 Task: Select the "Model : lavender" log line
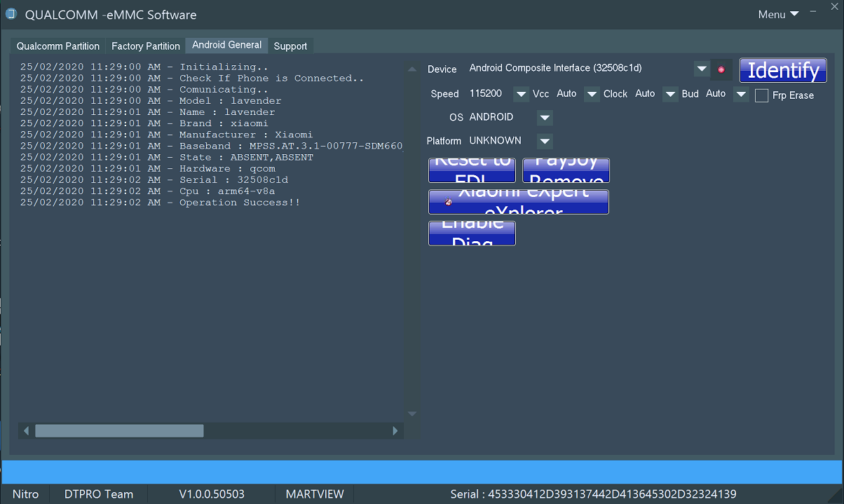tap(151, 101)
